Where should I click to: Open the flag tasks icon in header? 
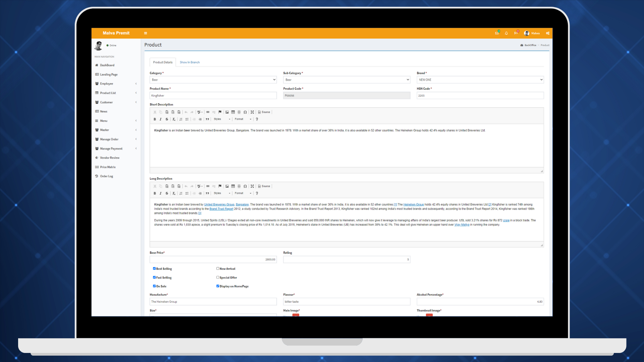point(516,33)
